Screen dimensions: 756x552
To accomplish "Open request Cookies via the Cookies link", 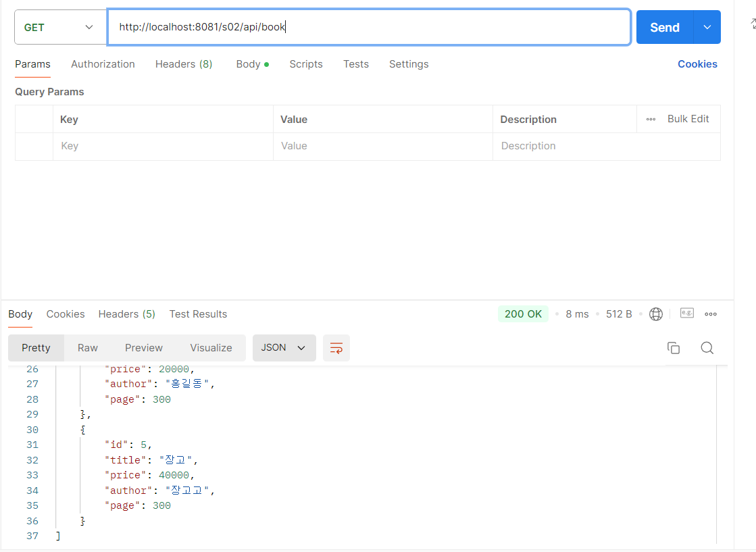I will pos(697,64).
